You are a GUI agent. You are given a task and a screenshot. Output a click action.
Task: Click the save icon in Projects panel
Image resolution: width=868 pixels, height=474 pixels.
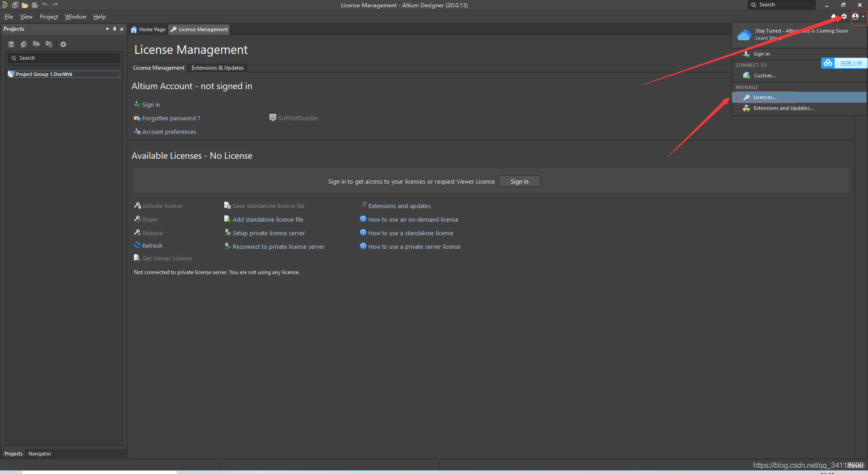(11, 44)
